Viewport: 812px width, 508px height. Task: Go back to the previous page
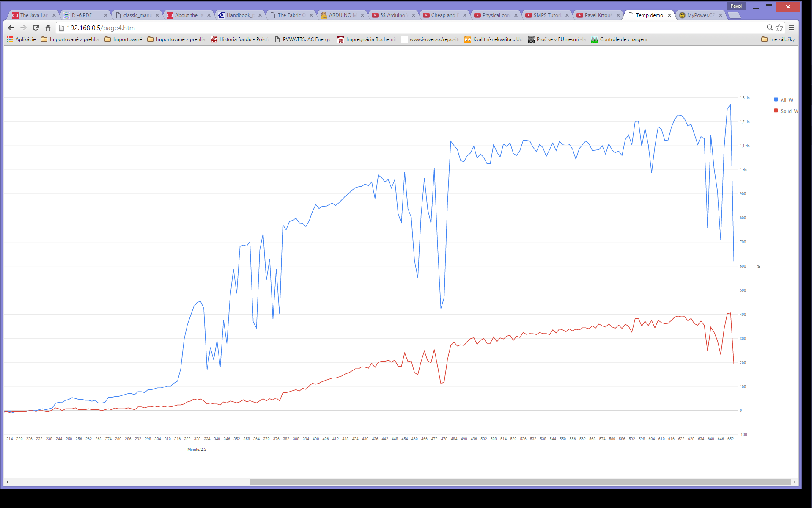coord(11,28)
